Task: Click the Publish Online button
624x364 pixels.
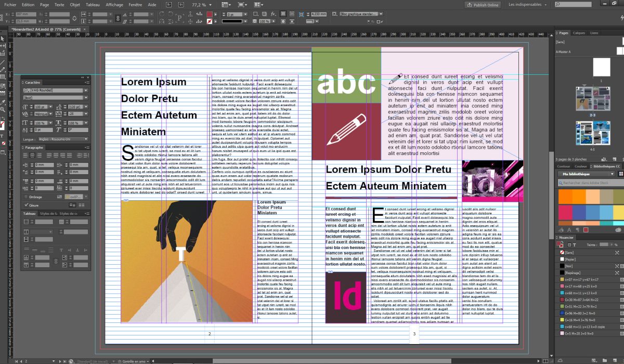Action: tap(483, 5)
